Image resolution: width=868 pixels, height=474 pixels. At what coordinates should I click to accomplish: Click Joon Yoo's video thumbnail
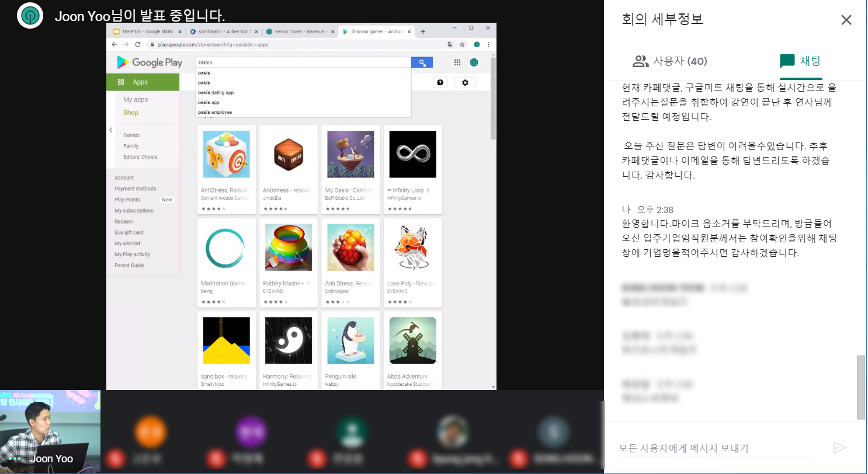[50, 432]
